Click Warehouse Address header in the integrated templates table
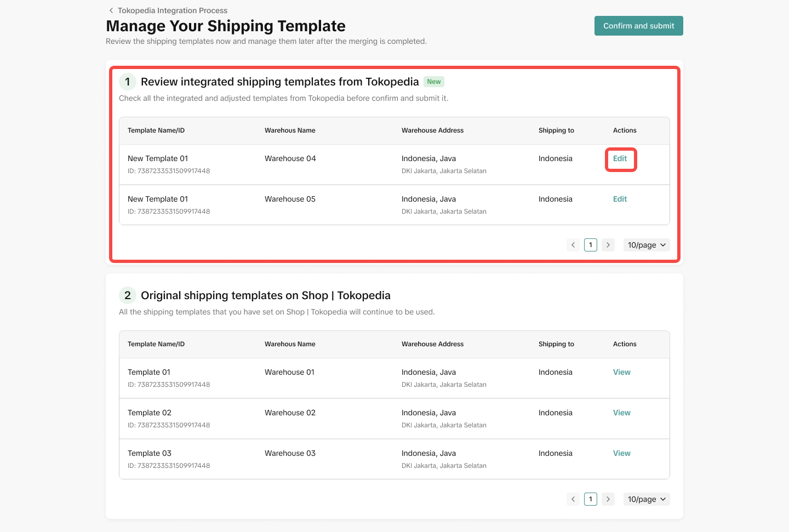 pos(432,130)
